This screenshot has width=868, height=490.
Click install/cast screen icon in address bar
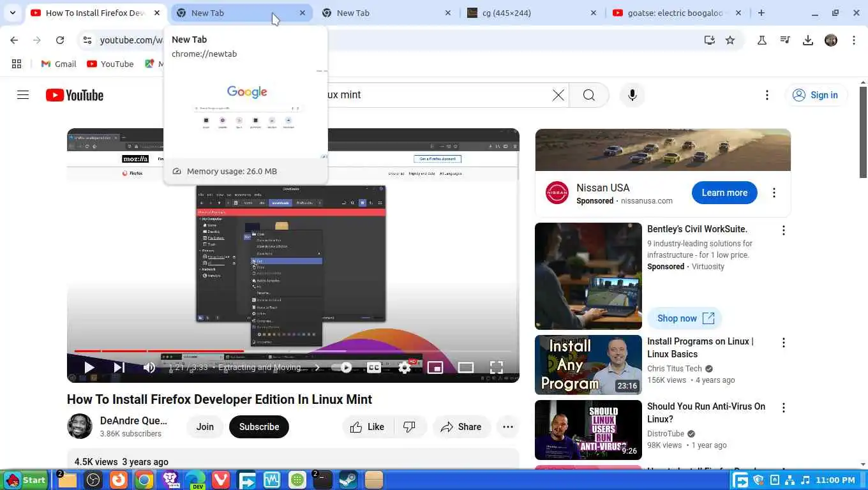point(709,40)
